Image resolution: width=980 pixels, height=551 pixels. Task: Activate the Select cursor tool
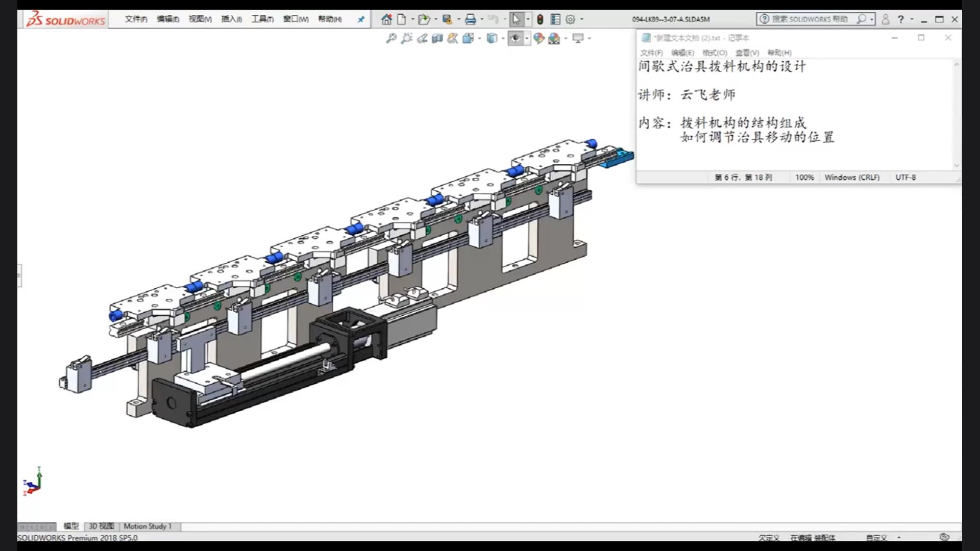[516, 19]
